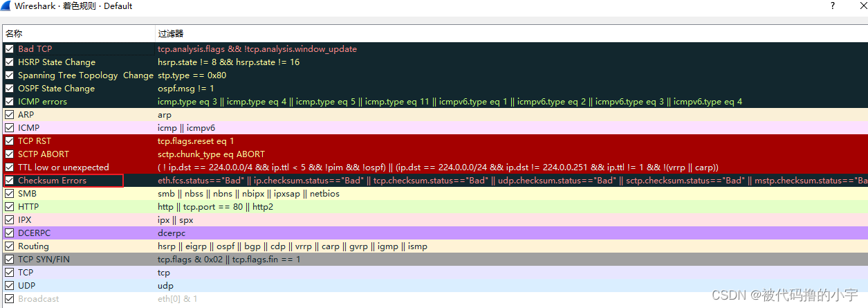The height and width of the screenshot is (308, 868).
Task: Click filter tcp.analysis.flags && !tcp.analysis.window_update
Action: 257,49
